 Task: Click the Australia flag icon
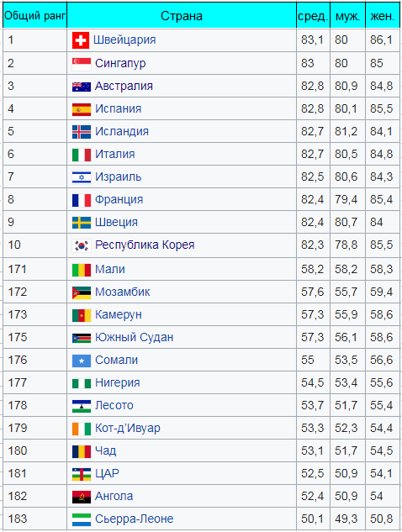tap(82, 87)
